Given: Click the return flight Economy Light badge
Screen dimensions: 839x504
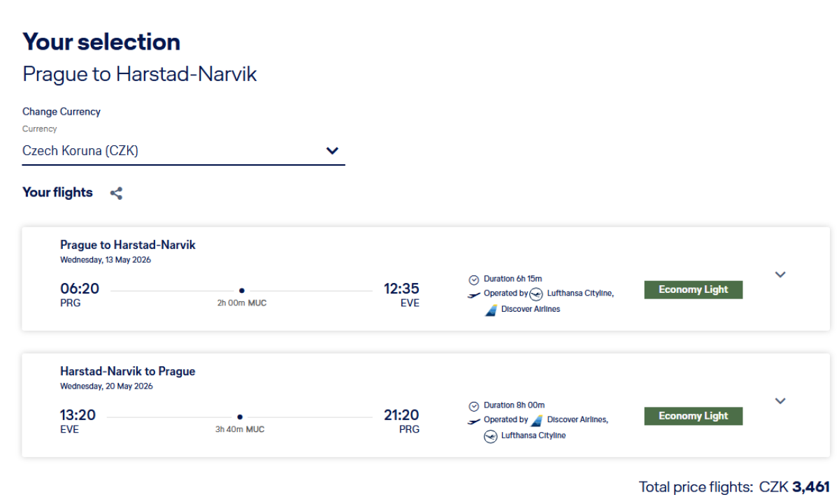Looking at the screenshot, I should point(693,417).
